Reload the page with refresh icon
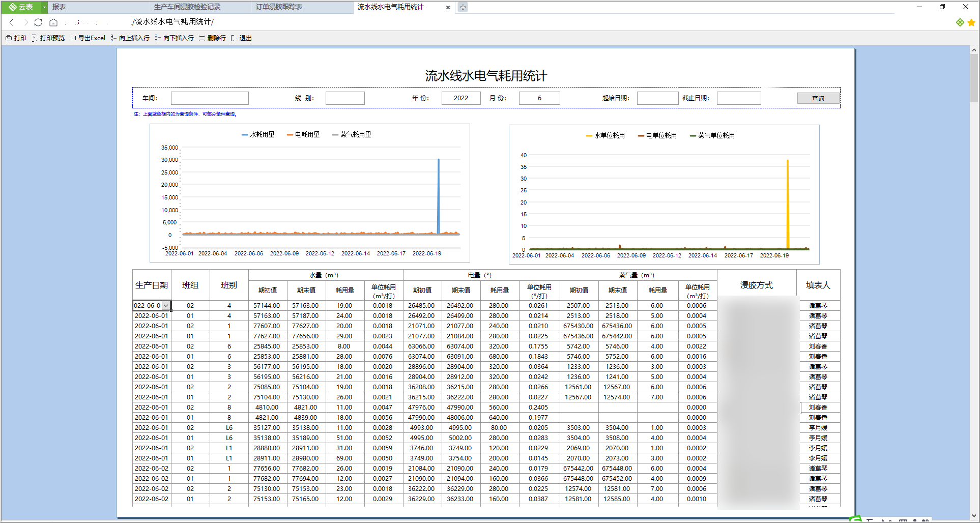This screenshot has width=980, height=523. tap(38, 22)
